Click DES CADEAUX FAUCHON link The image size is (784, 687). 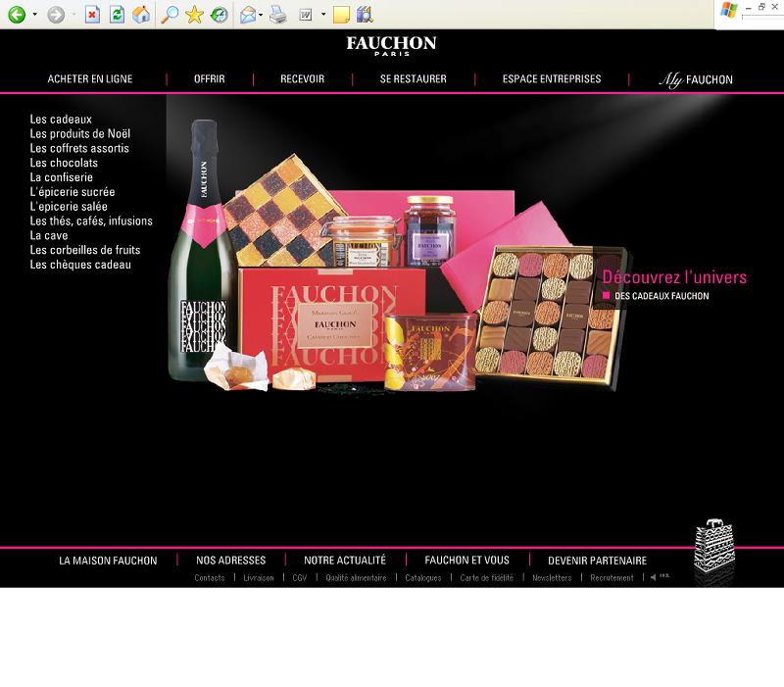coord(661,296)
